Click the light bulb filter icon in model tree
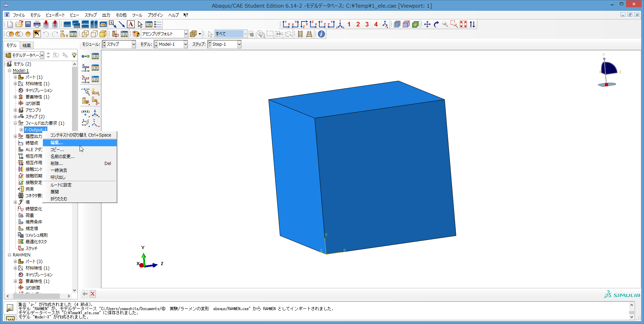This screenshot has width=644, height=324. [x=74, y=55]
